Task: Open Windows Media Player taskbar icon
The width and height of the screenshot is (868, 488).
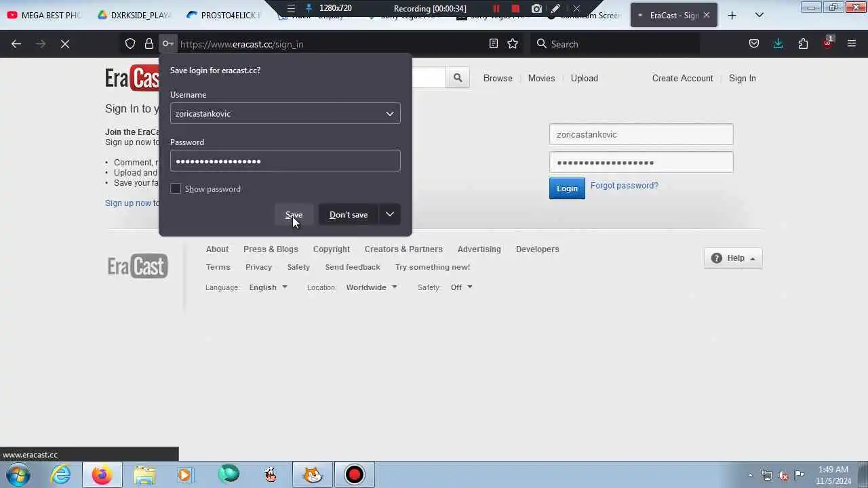Action: pos(184,474)
